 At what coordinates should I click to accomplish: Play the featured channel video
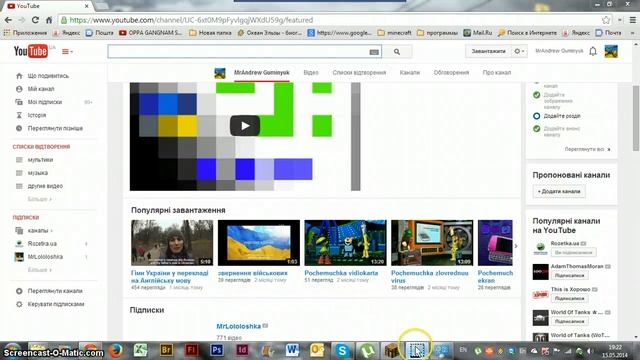(x=244, y=126)
